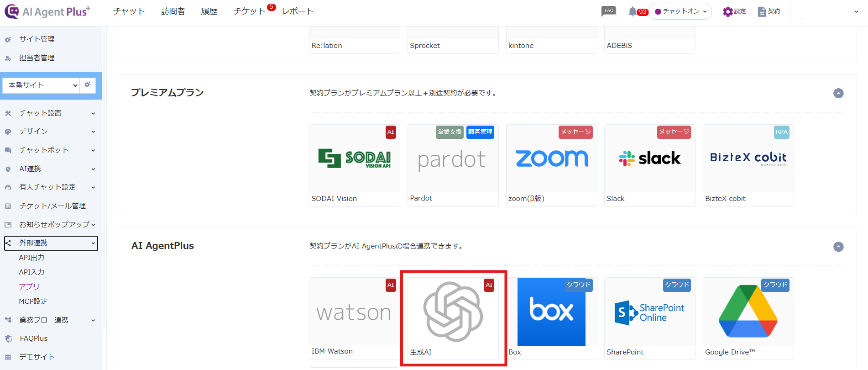The height and width of the screenshot is (370, 868).
Task: Click the 顧客管理 tag on Pardot
Action: (480, 132)
